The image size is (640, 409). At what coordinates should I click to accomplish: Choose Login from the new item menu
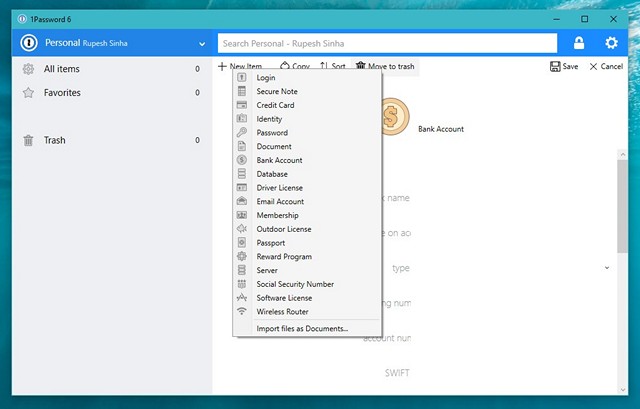coord(266,78)
